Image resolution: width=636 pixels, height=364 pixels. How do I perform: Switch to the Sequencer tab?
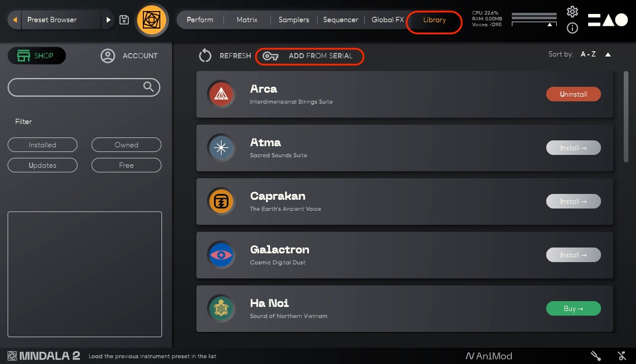coord(340,19)
